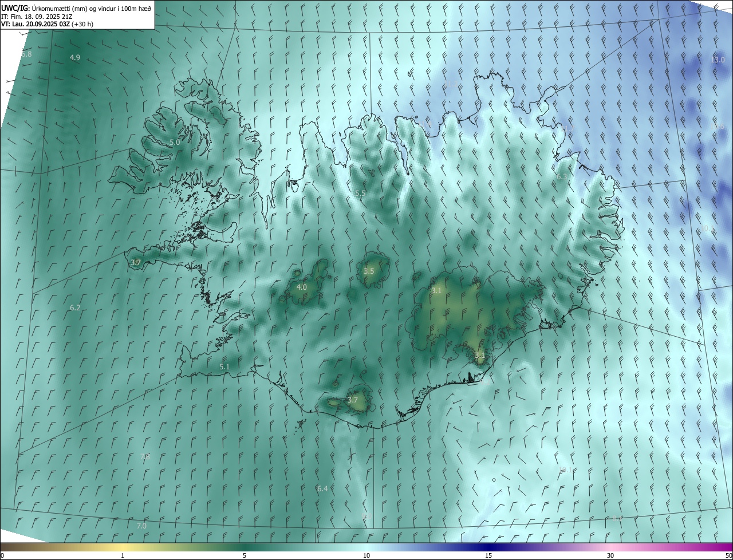This screenshot has height=560, width=733.
Task: Select the 13.0 value label
Action: [718, 60]
